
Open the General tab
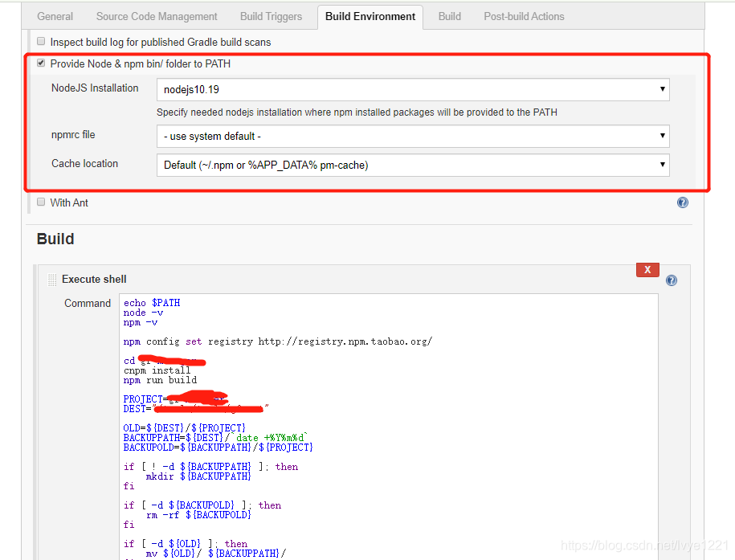click(x=55, y=16)
